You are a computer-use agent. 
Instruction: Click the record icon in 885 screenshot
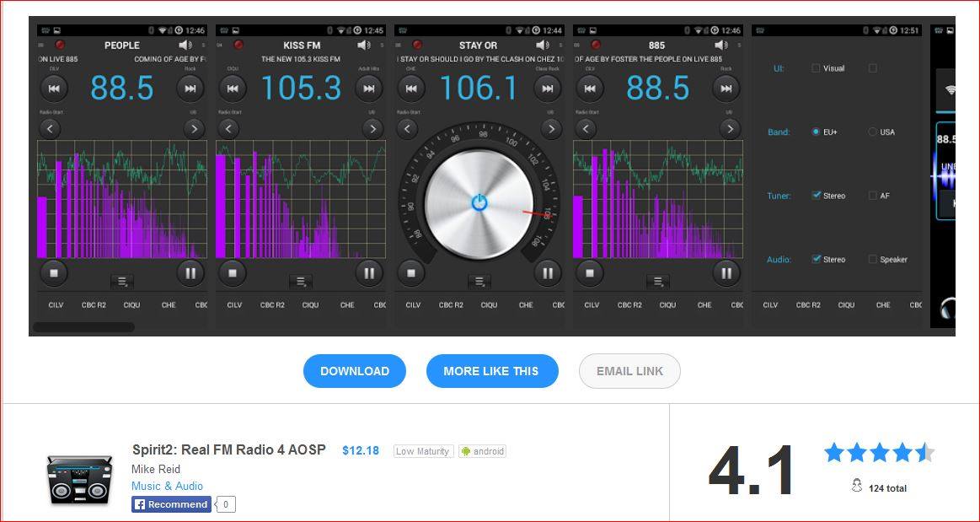coord(597,45)
